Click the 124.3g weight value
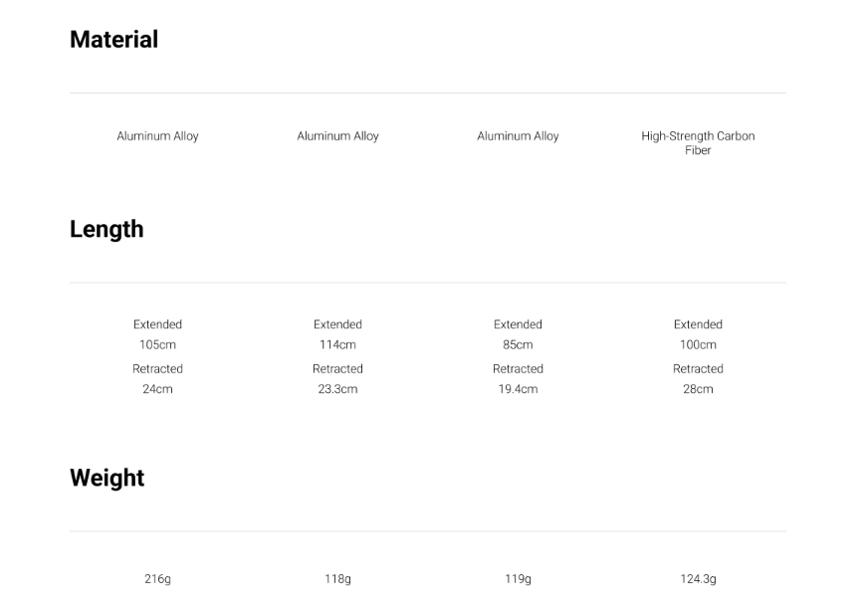861x616 pixels. 698,578
